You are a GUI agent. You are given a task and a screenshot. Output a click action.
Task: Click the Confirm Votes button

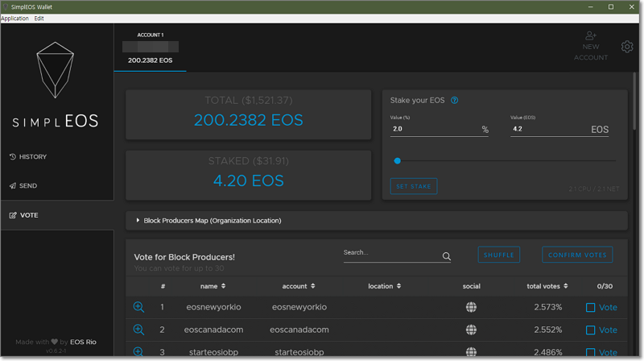point(577,255)
